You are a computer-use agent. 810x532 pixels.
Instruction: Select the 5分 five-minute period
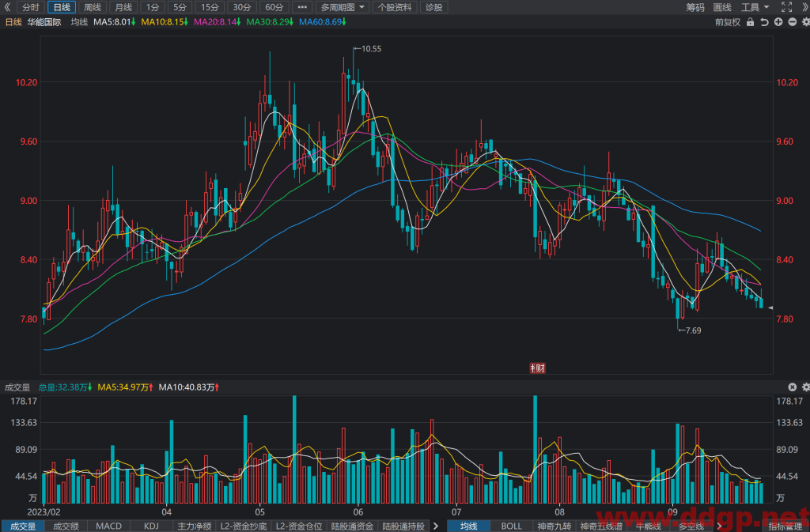(x=180, y=7)
